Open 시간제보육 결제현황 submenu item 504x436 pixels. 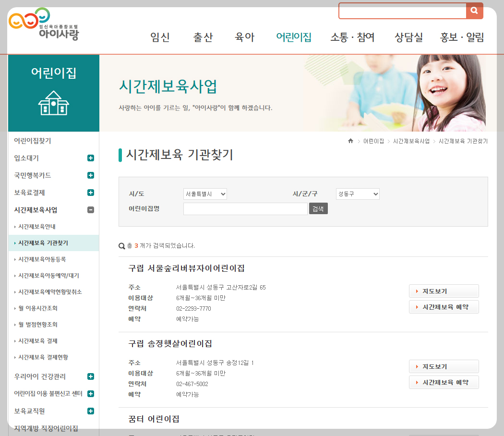[x=43, y=357]
